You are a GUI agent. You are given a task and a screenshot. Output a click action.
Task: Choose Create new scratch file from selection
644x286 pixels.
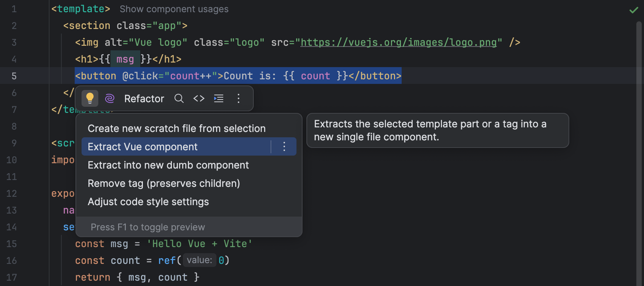(x=176, y=128)
